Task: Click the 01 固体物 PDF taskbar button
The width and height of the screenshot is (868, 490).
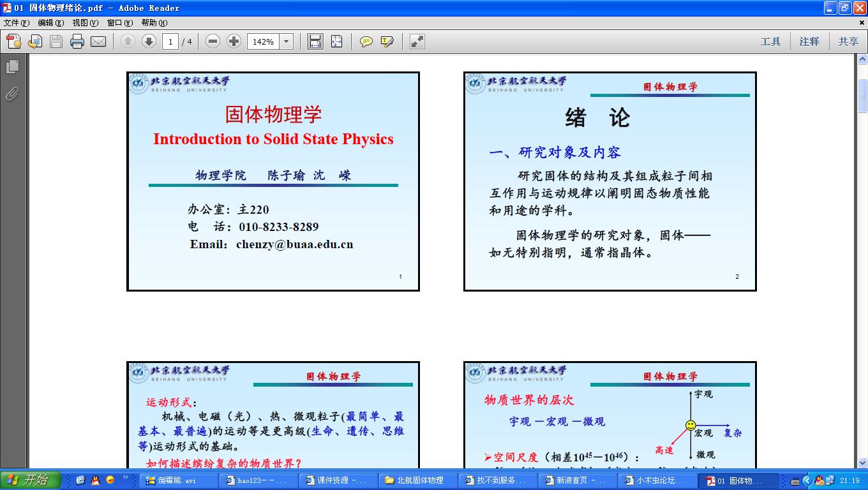Action: point(738,480)
